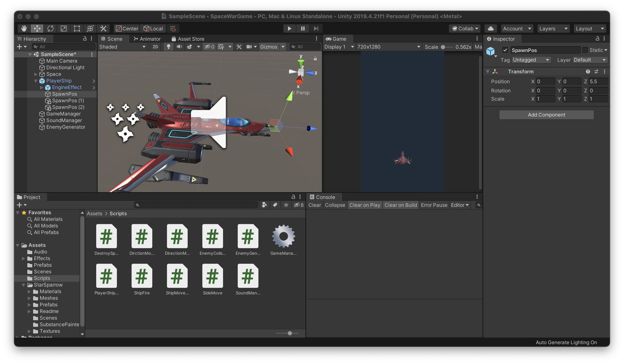The width and height of the screenshot is (624, 364).
Task: Toggle scene audio speaker icon
Action: [x=179, y=47]
